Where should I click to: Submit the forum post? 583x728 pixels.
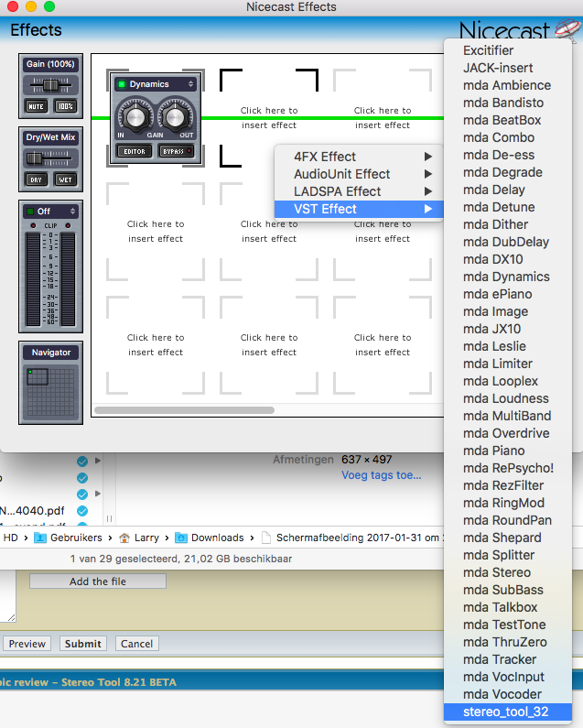point(83,644)
